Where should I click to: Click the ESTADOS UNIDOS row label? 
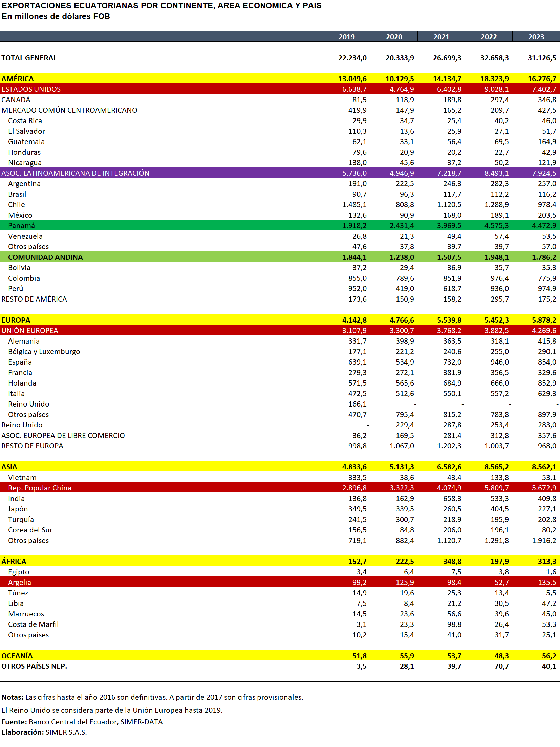pos(31,89)
